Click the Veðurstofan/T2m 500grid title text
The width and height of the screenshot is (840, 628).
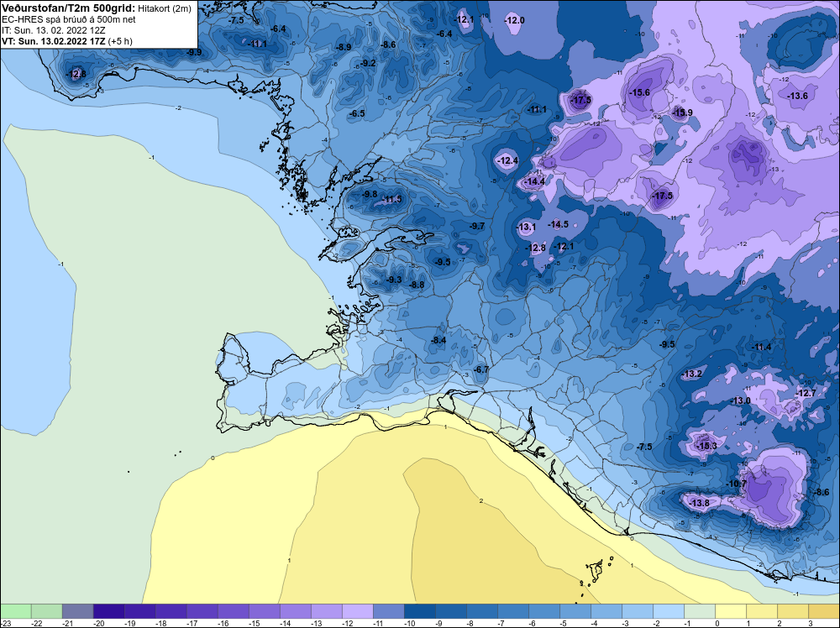tap(67, 8)
